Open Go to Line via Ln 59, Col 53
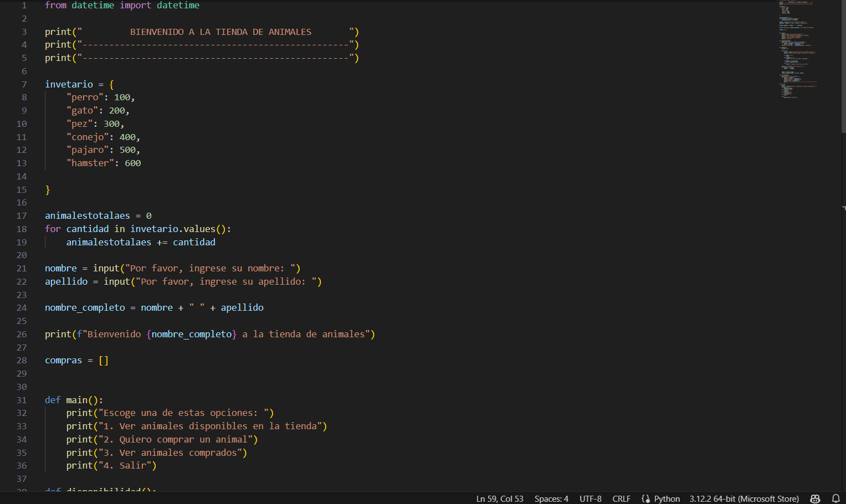846x504 pixels. pyautogui.click(x=500, y=498)
